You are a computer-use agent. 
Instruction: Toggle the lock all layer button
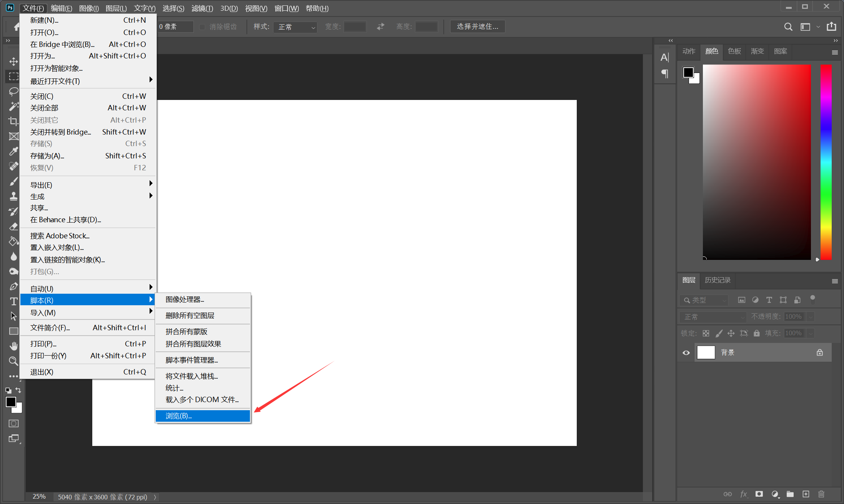click(757, 333)
